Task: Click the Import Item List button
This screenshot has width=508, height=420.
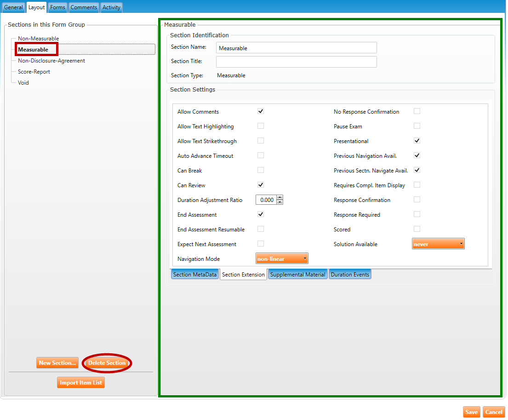Action: 81,383
